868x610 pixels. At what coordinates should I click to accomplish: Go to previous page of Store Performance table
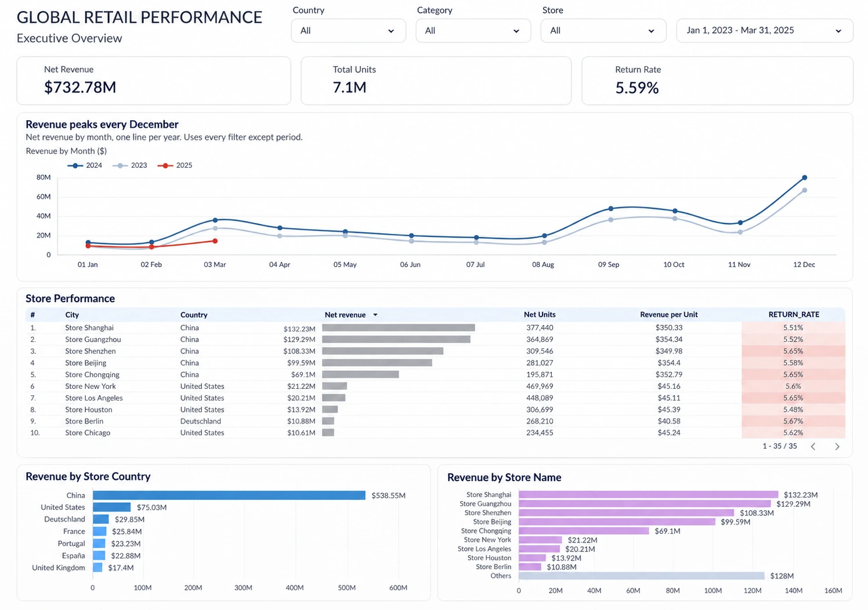[x=813, y=446]
